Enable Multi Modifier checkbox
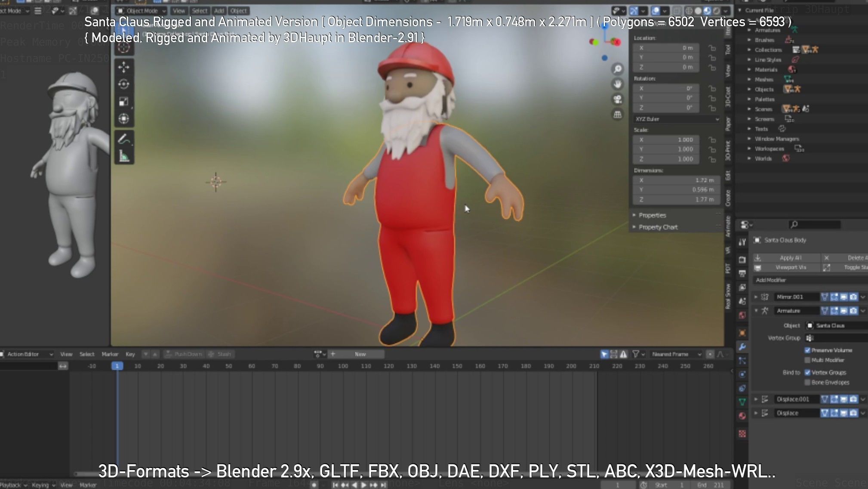868x489 pixels. point(807,360)
